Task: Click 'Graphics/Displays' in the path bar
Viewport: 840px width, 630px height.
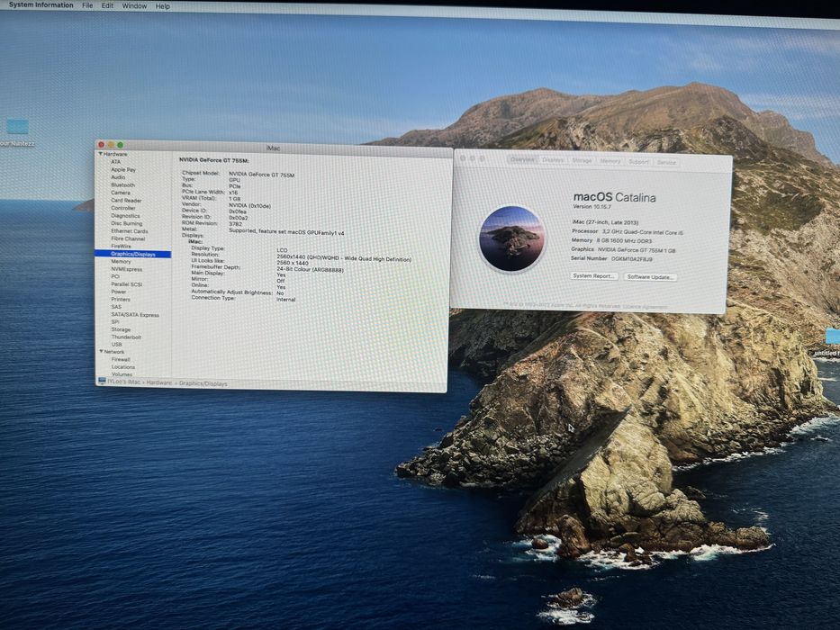Action: point(203,383)
